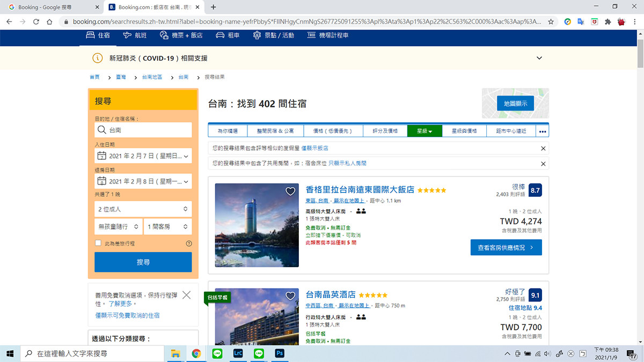Screen dimensions: 644x362
Task: Click the magnifier icon in destination field
Action: pos(103,130)
